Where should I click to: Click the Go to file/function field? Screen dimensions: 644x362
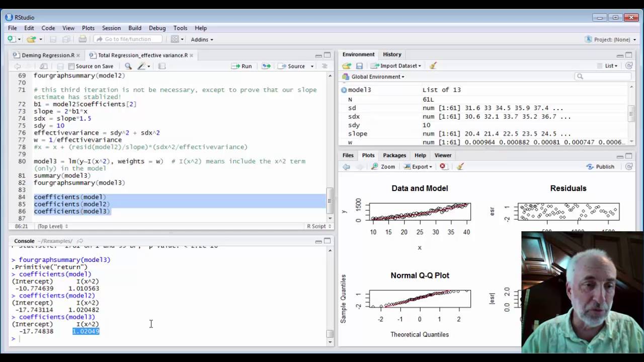pos(128,39)
